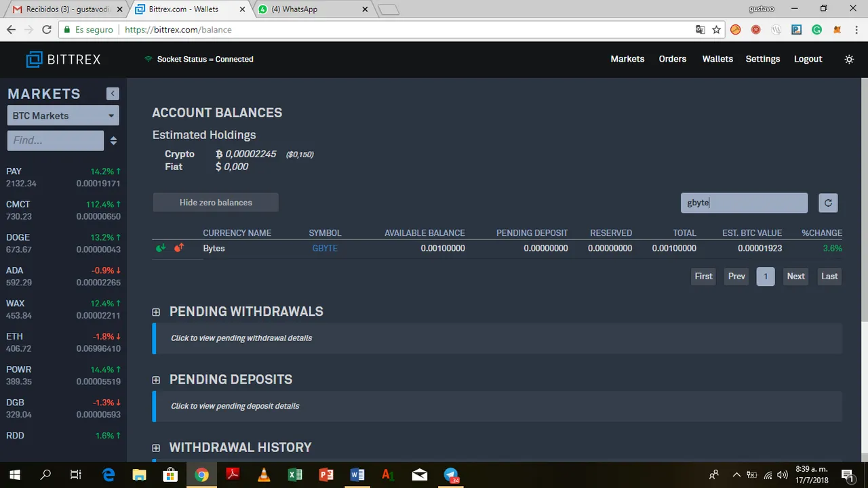Click the blue P extension icon

[797, 30]
